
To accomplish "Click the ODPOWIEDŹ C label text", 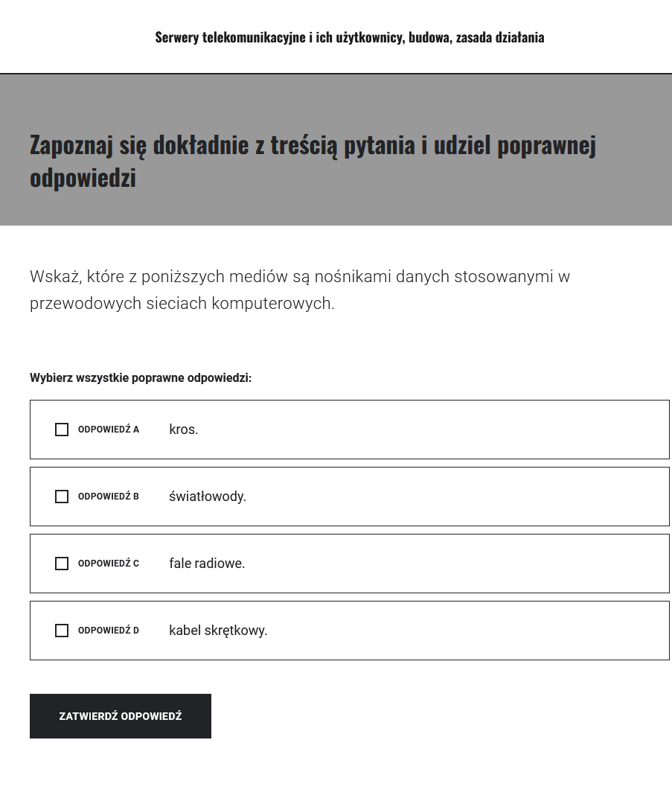I will pos(108,564).
